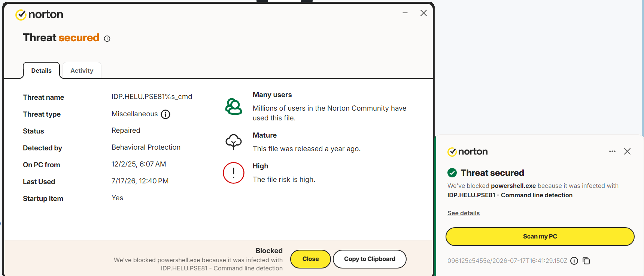Close the Norton Threat secured window
Screen dimensions: 644x276
click(423, 13)
